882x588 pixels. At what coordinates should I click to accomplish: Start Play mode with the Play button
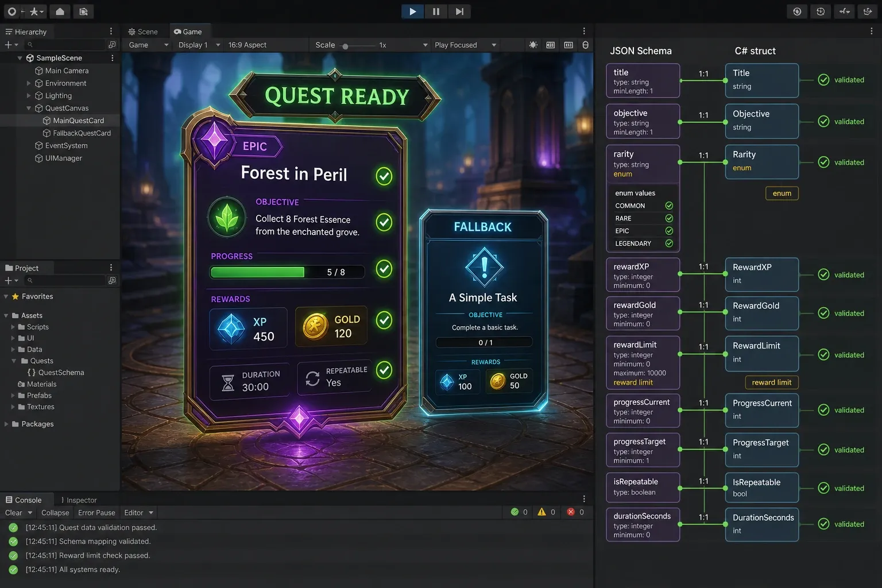(412, 11)
